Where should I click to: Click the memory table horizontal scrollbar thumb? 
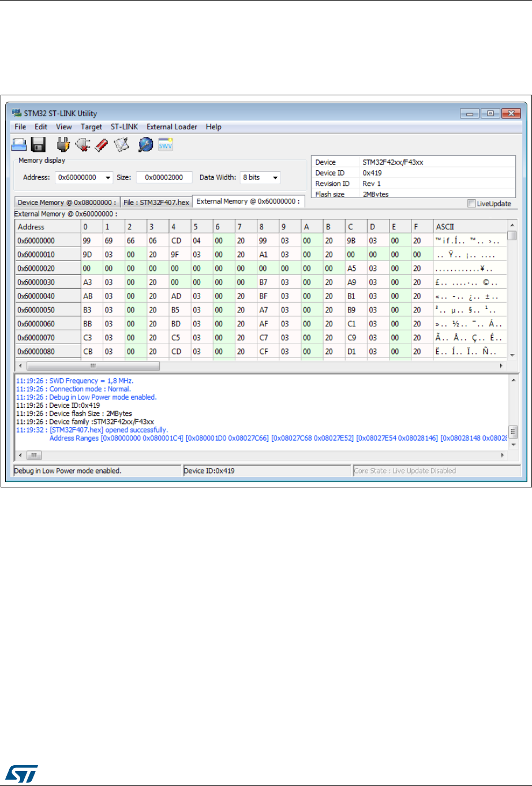pyautogui.click(x=93, y=366)
